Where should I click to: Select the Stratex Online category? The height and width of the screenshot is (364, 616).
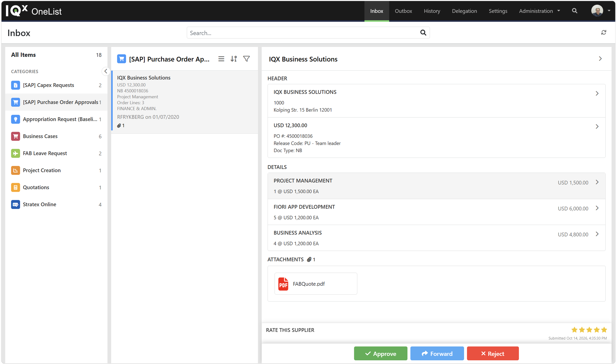click(56, 204)
